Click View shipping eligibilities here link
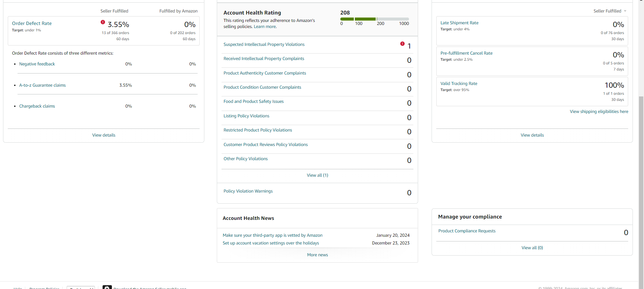Screen dimensions: 644x289 (599, 112)
